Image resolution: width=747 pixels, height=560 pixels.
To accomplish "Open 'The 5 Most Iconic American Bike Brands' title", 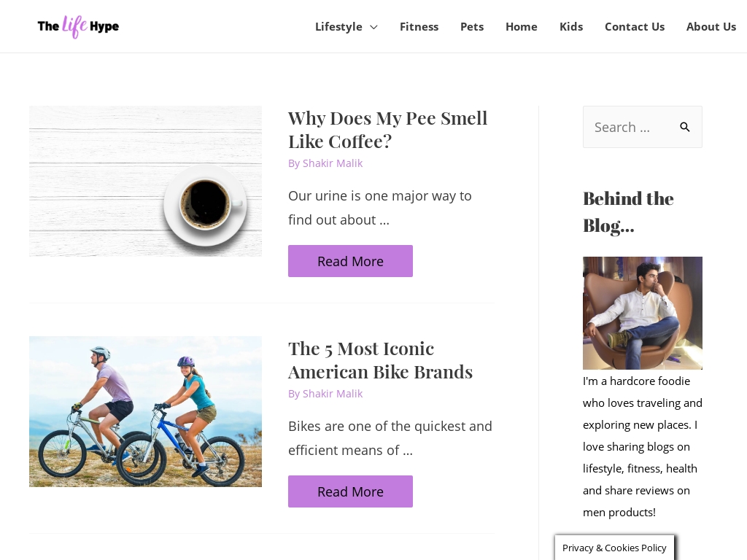I will [380, 359].
